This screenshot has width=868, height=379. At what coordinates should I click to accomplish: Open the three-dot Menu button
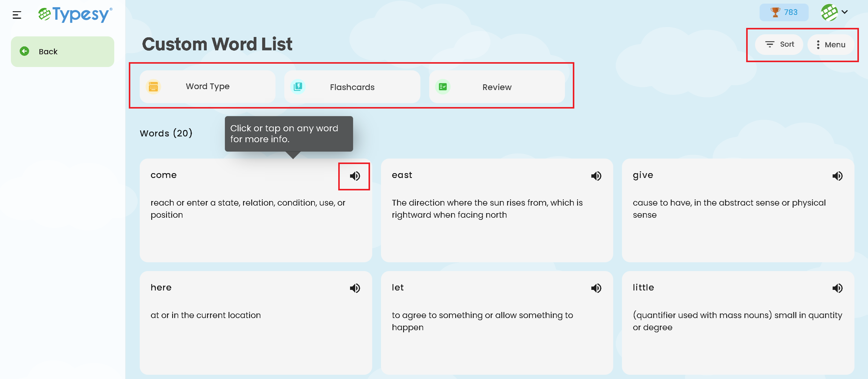[831, 45]
